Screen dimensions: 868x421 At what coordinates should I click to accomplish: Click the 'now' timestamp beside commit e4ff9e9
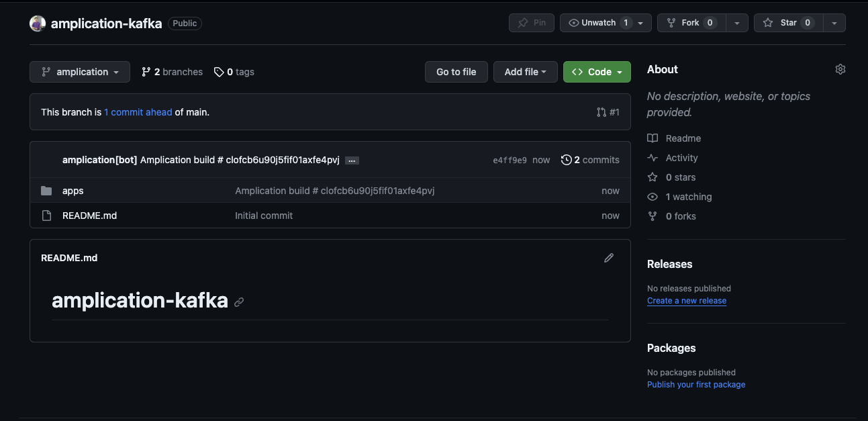(541, 160)
